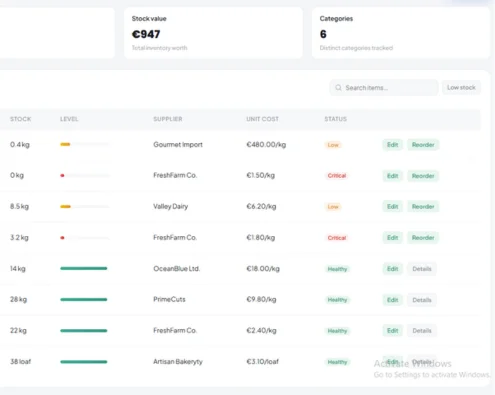Open the Stock value €947 card
This screenshot has height=395, width=495.
click(x=213, y=33)
